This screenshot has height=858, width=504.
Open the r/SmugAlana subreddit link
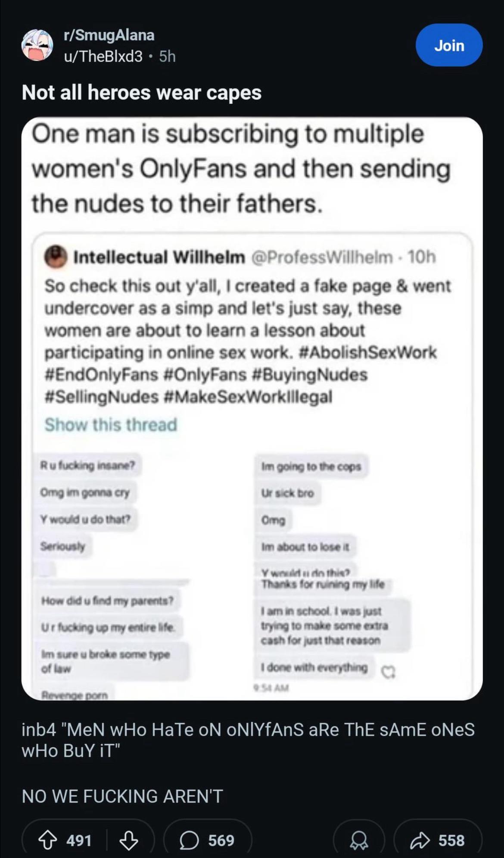coord(109,35)
